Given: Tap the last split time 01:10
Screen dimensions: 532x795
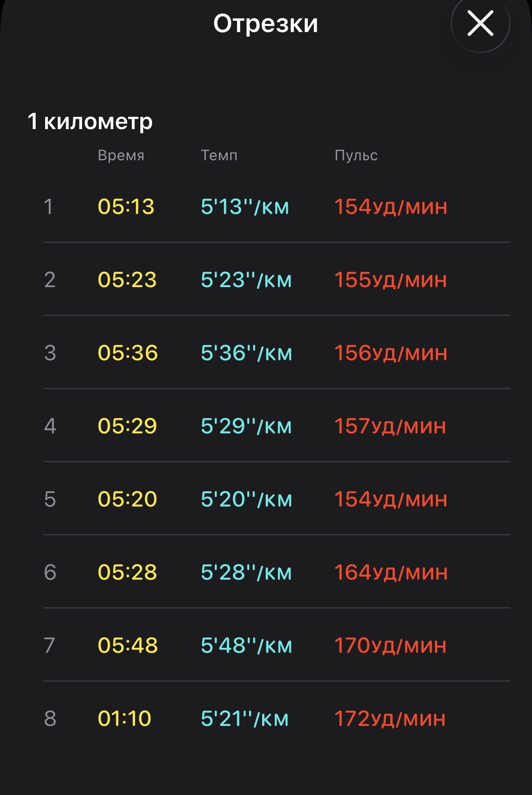Looking at the screenshot, I should point(125,719).
